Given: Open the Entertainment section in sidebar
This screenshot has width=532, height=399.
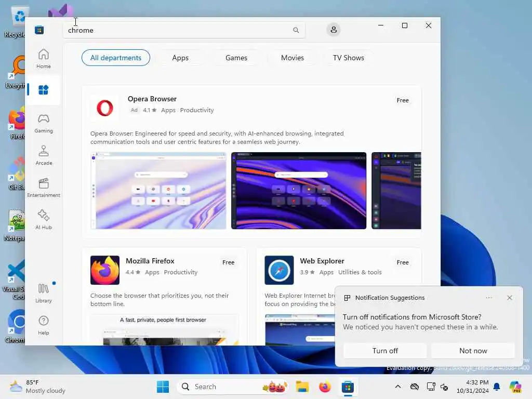Looking at the screenshot, I should (x=44, y=188).
